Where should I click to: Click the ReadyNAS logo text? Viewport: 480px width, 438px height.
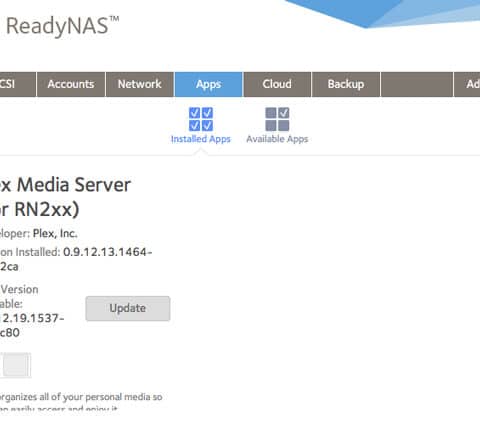point(62,26)
